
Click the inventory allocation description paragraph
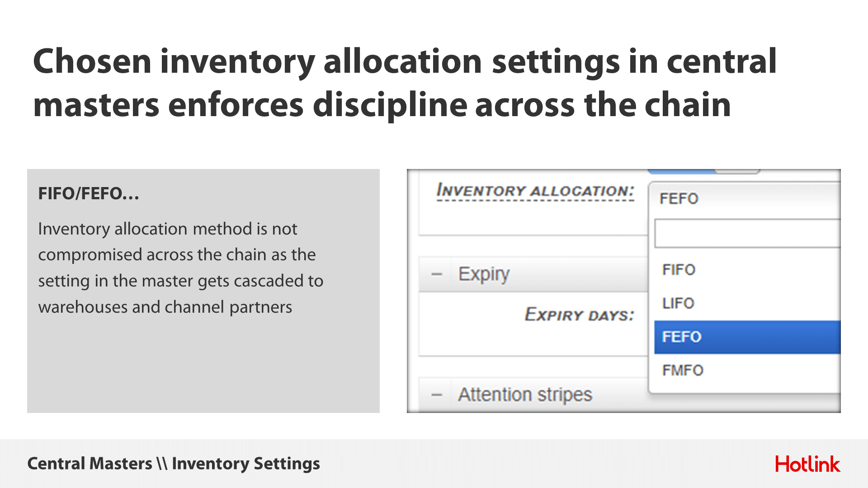(181, 268)
